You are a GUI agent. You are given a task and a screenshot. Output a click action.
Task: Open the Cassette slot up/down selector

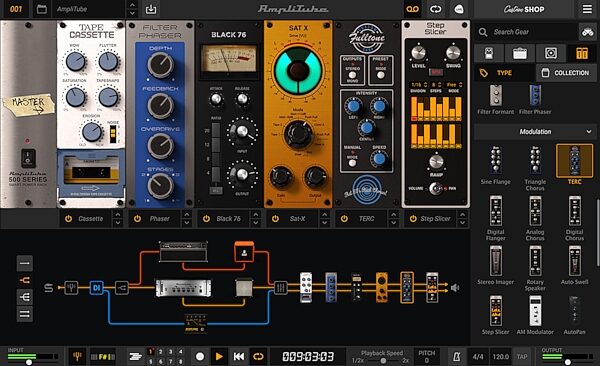coord(118,219)
